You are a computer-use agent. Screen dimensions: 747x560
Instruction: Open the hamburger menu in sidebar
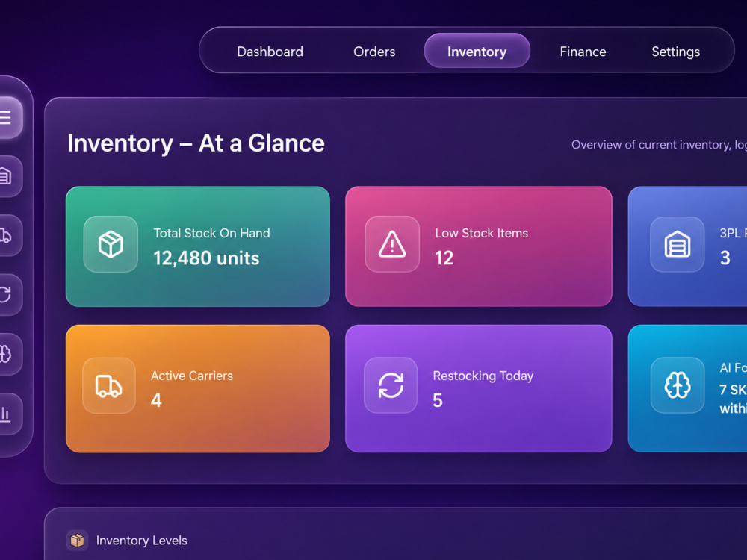(7, 118)
